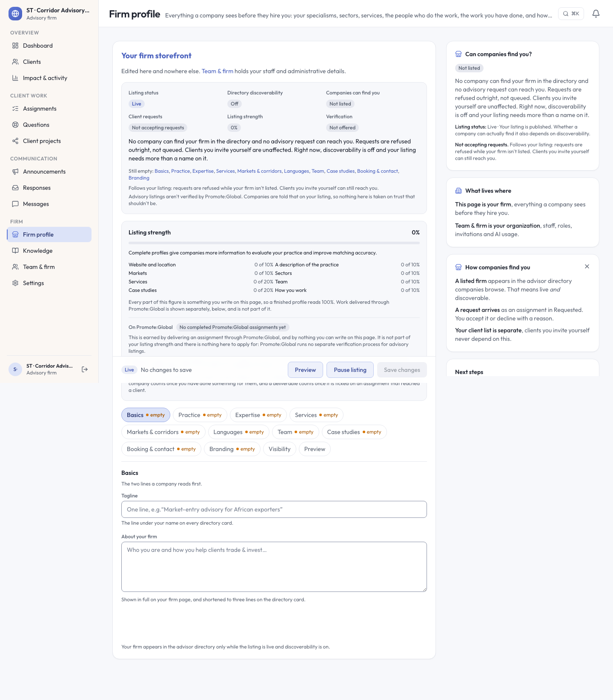Click the Responses inbox icon

[15, 188]
